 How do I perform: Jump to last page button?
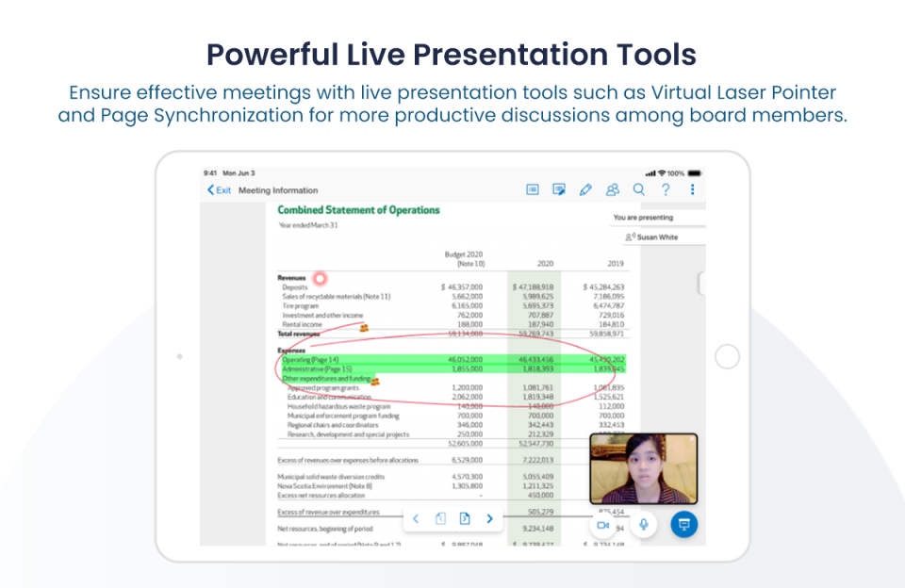(464, 518)
